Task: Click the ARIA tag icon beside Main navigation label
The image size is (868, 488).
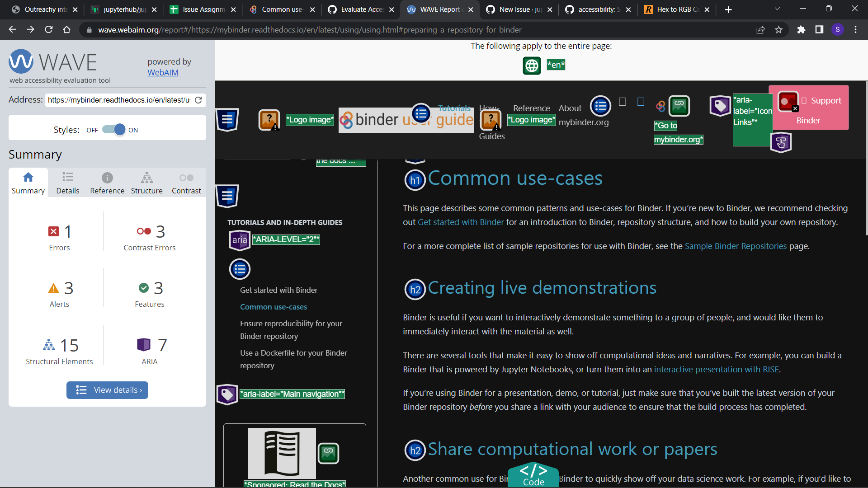Action: pos(227,394)
